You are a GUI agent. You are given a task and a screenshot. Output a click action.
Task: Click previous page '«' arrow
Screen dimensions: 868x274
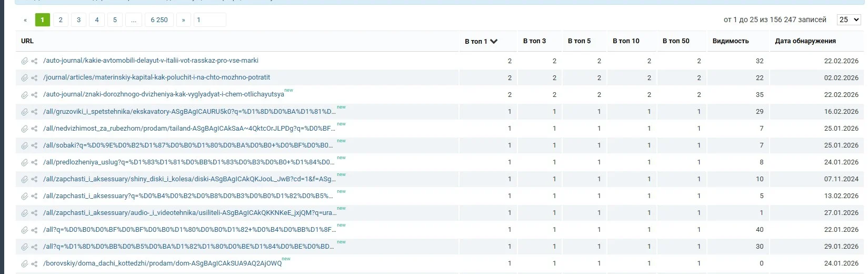pos(25,20)
